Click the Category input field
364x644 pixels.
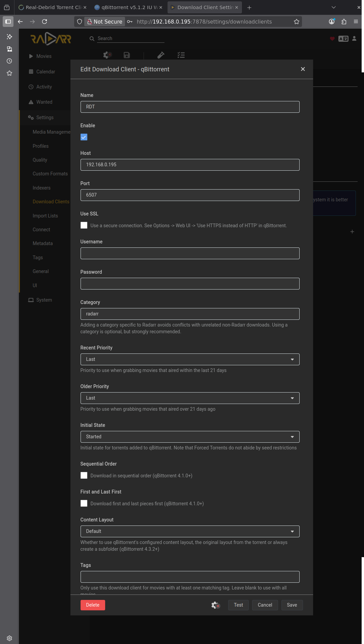[x=190, y=314]
